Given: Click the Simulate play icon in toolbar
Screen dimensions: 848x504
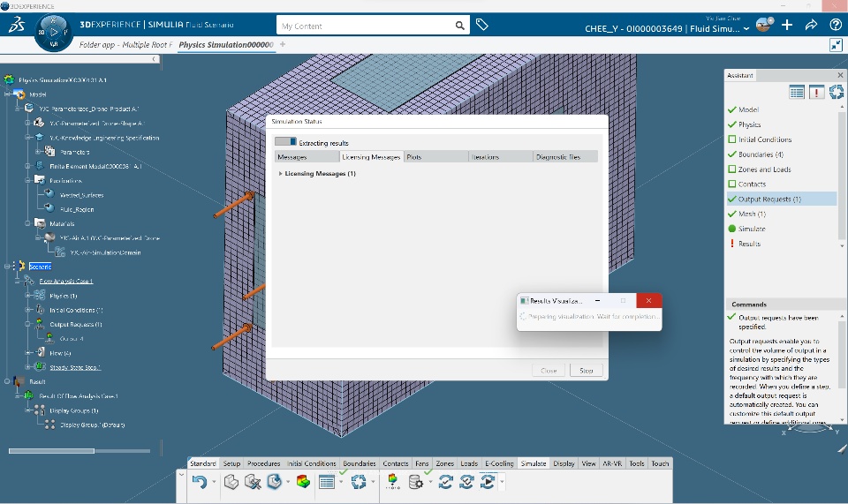Looking at the screenshot, I should point(488,481).
